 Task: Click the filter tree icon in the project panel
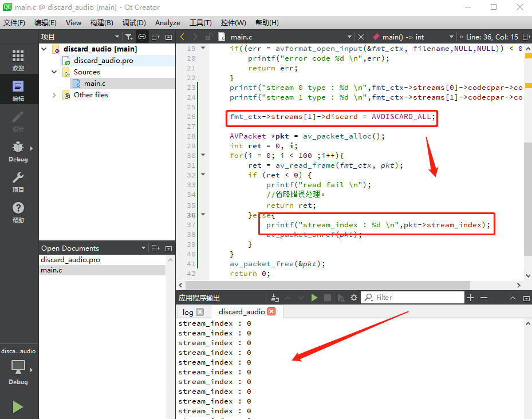pyautogui.click(x=129, y=37)
